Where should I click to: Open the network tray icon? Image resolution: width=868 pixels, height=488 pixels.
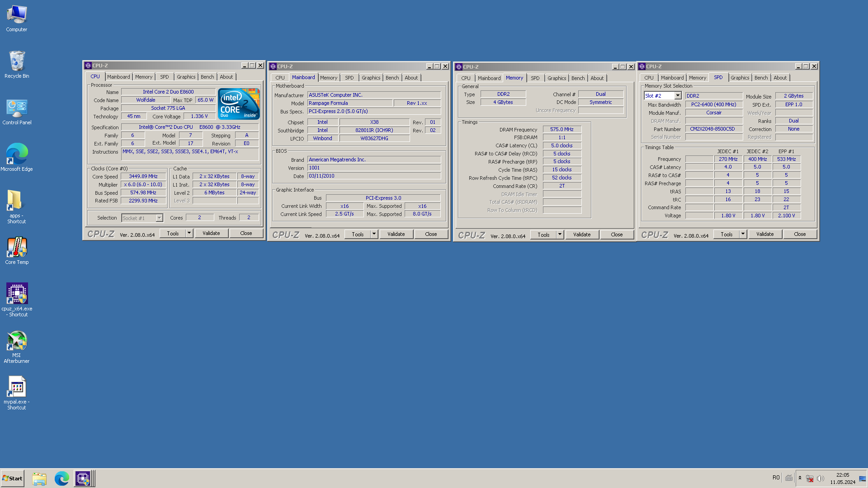click(810, 479)
